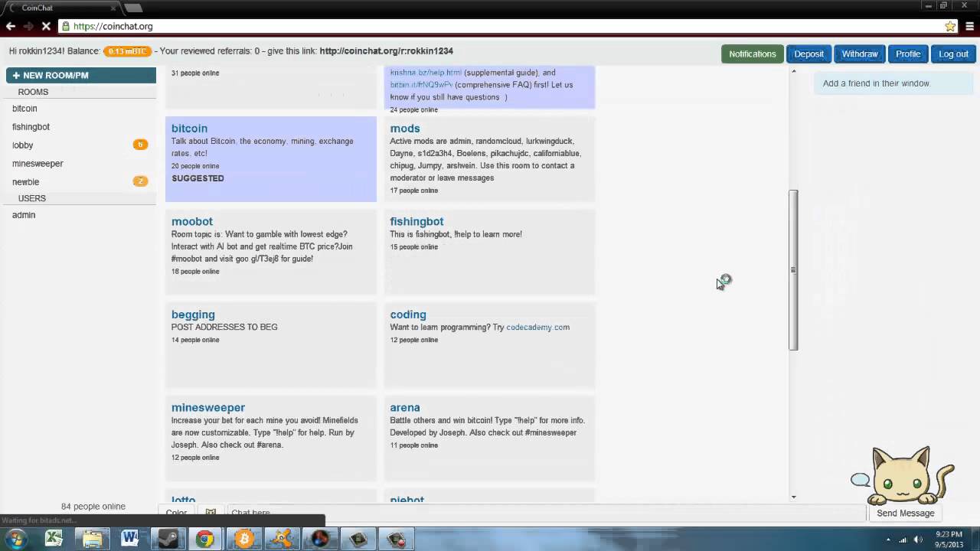The image size is (980, 551).
Task: Open the admin user chat
Action: coord(24,215)
